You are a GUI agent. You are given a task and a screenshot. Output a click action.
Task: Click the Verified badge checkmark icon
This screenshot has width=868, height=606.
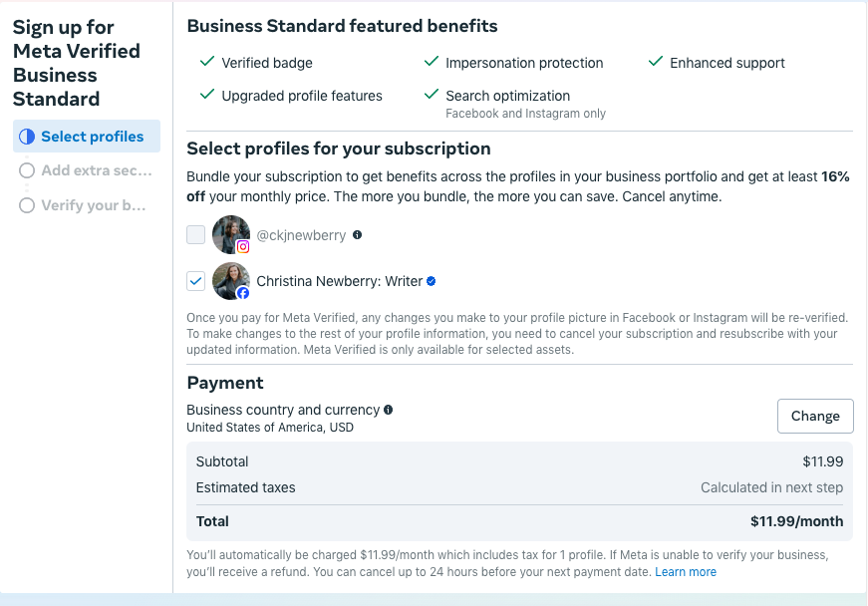point(207,61)
